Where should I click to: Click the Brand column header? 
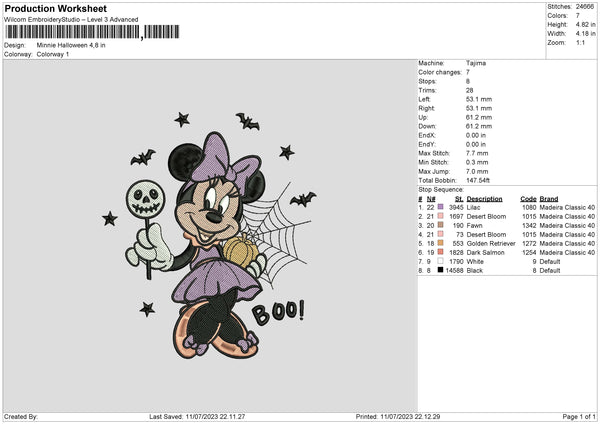(549, 198)
